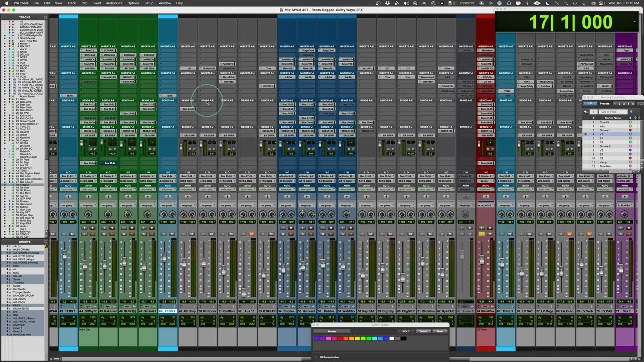Viewport: 644px width, 362px height.
Task: Unmute the LV Verb channel
Action: click(x=589, y=234)
